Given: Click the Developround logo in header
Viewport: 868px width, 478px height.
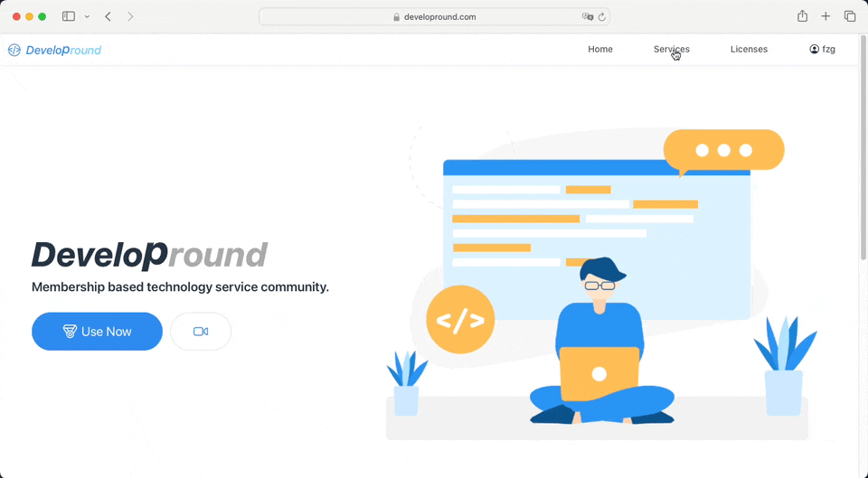Looking at the screenshot, I should point(55,50).
